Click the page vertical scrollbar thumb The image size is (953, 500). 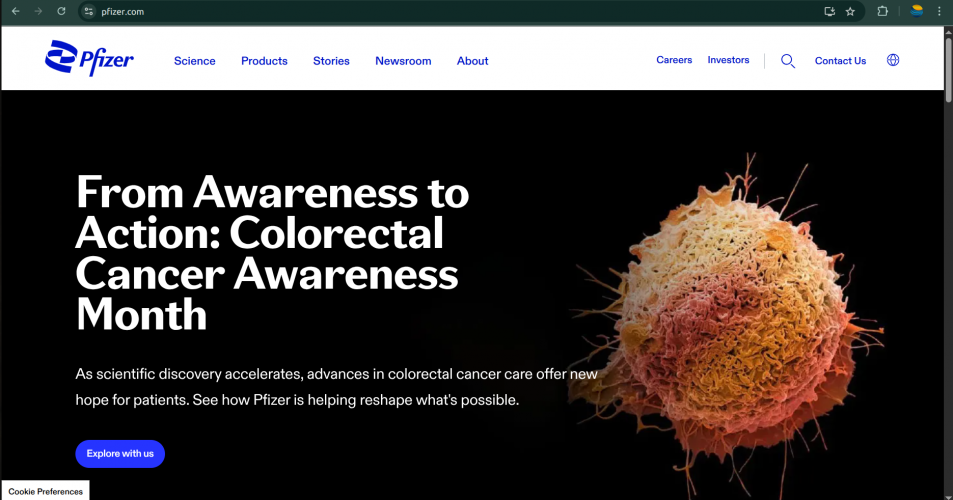click(948, 70)
